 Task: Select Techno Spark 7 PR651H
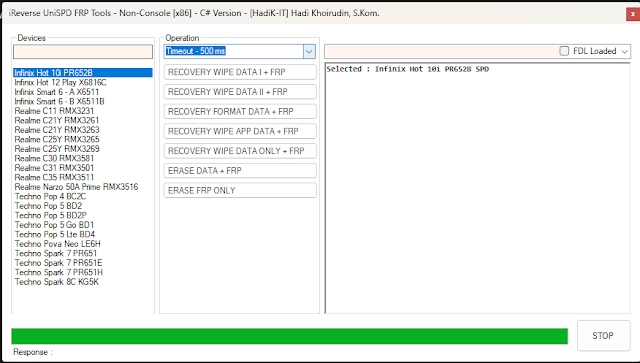59,272
